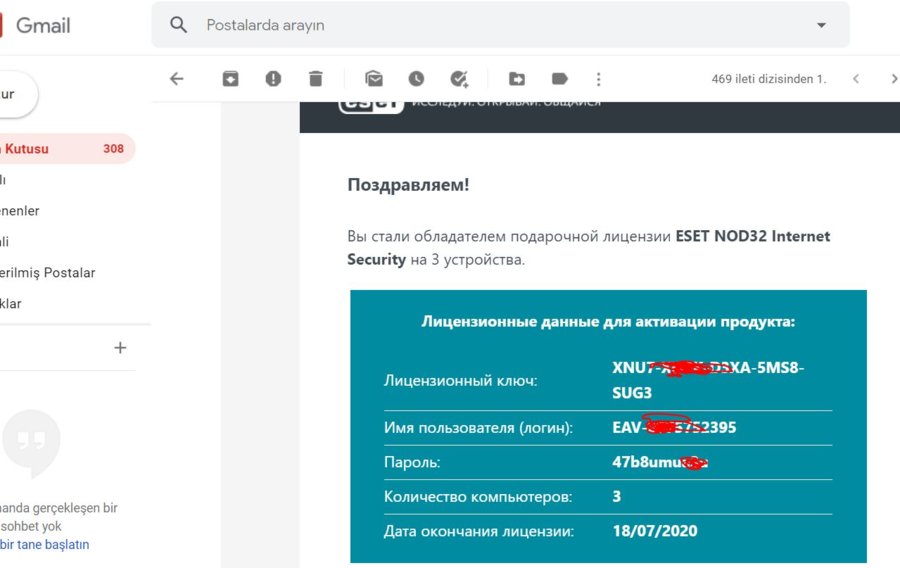The height and width of the screenshot is (568, 900).
Task: Start a chat via 'bir tane başlatın'
Action: [x=45, y=544]
